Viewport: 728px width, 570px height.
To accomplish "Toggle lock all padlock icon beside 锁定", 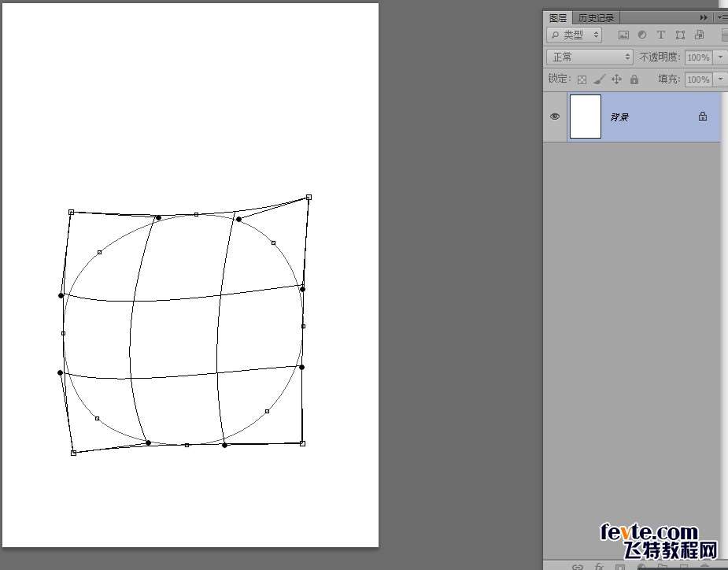I will (634, 80).
